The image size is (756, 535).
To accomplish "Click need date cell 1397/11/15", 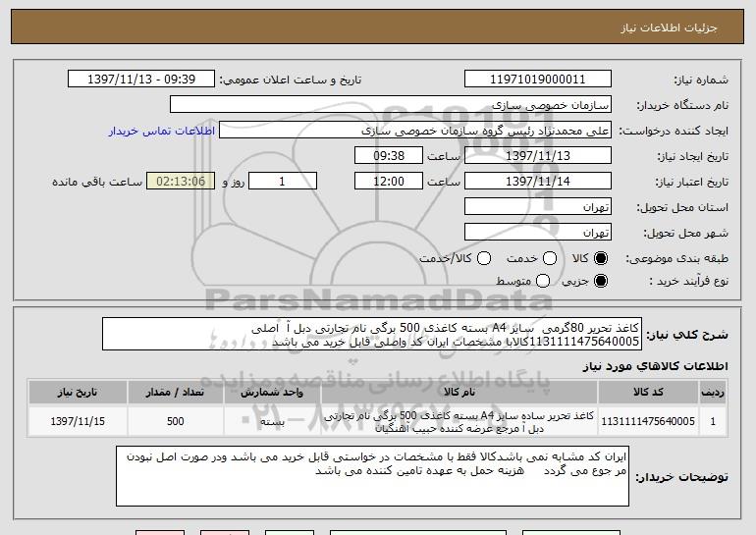I will pos(78,421).
